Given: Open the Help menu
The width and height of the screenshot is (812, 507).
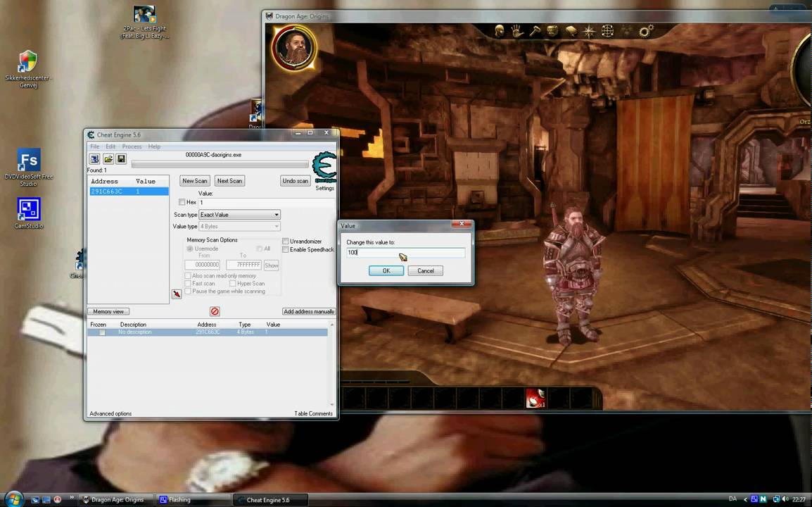Looking at the screenshot, I should pyautogui.click(x=154, y=146).
